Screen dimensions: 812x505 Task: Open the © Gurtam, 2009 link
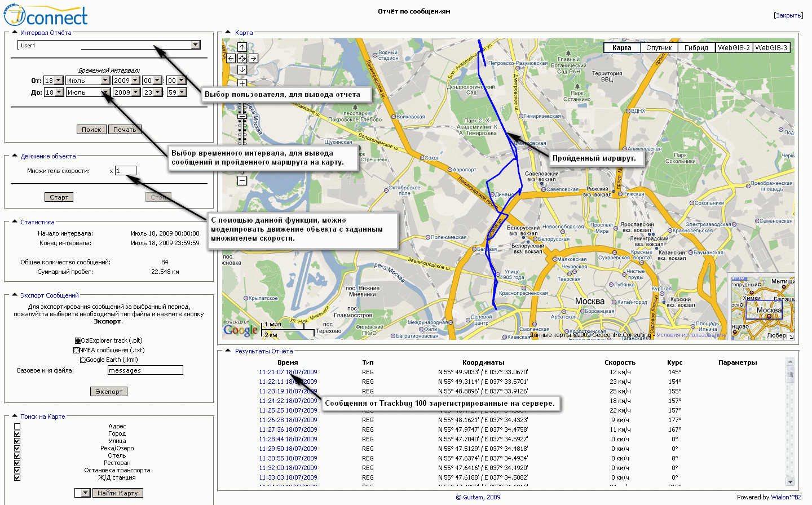click(478, 497)
